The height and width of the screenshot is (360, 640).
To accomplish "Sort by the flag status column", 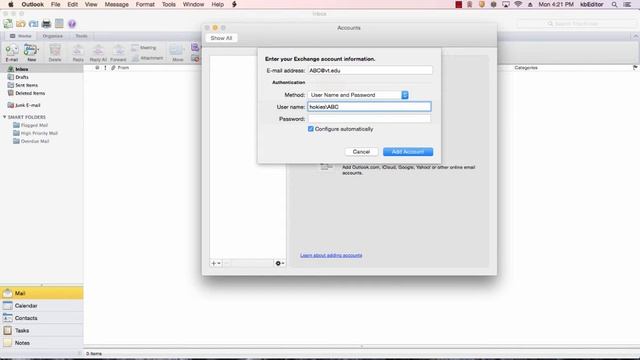I will click(635, 68).
